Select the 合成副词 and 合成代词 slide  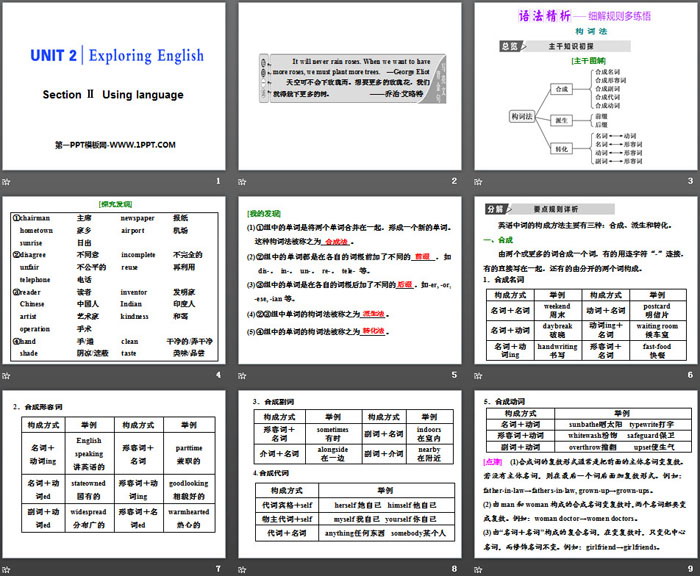(x=348, y=474)
